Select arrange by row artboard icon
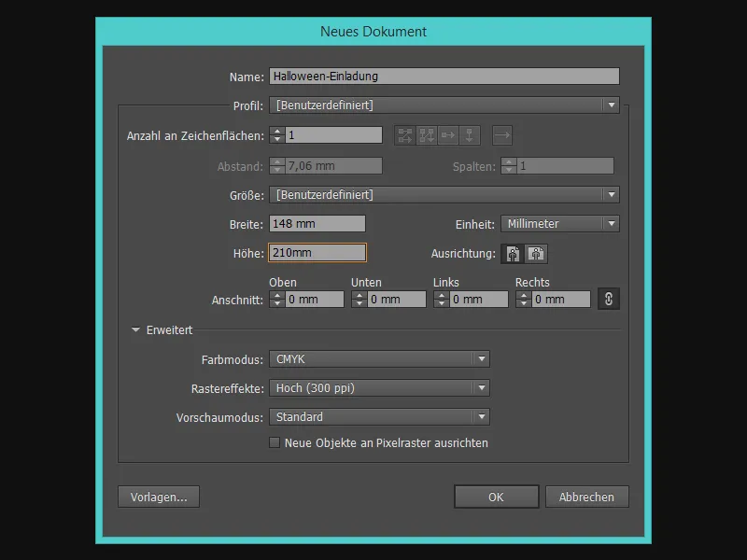 click(448, 135)
